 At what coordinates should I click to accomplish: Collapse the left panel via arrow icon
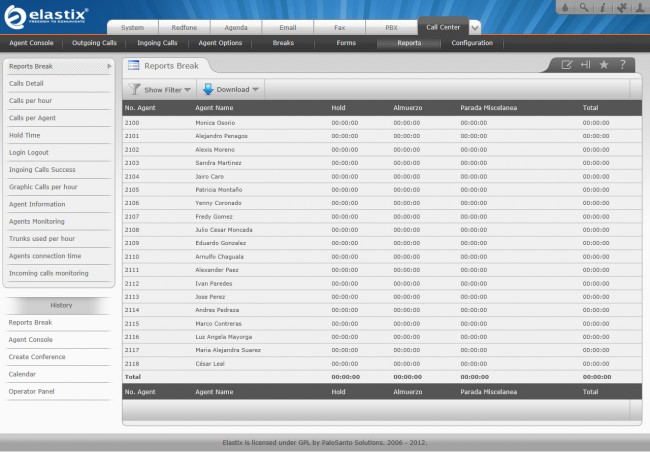tap(585, 65)
